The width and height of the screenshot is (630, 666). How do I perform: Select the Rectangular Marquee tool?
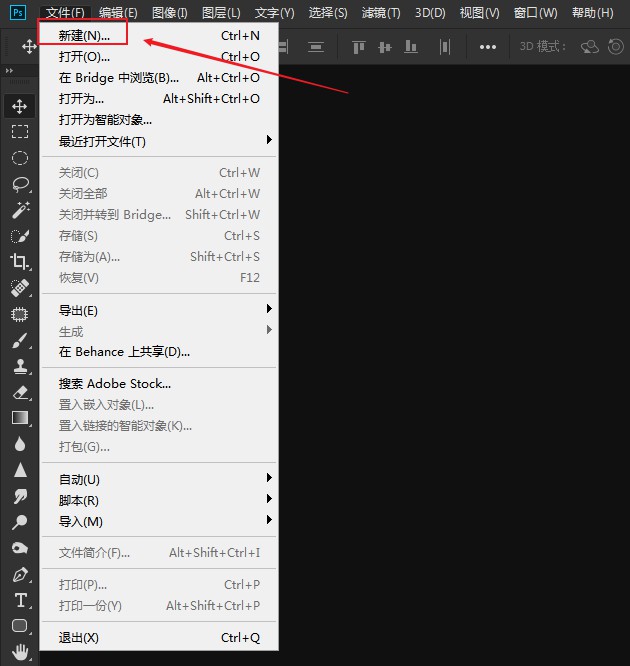pyautogui.click(x=20, y=132)
